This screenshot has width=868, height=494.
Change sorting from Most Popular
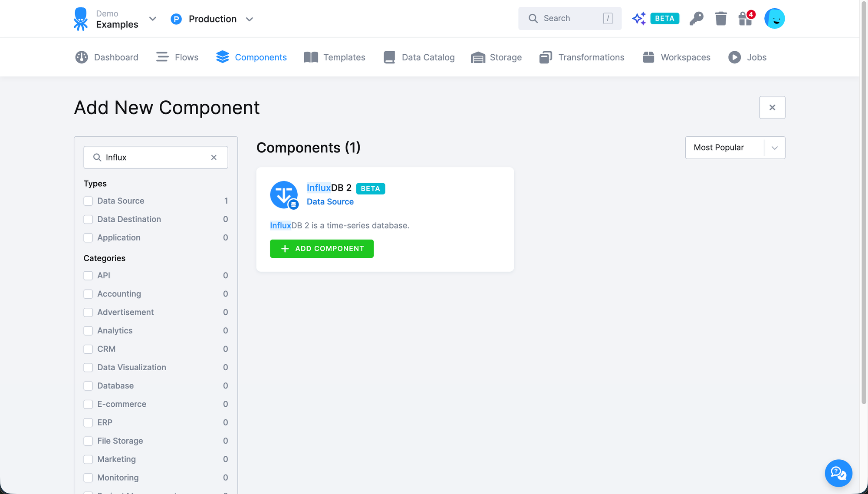click(x=734, y=148)
